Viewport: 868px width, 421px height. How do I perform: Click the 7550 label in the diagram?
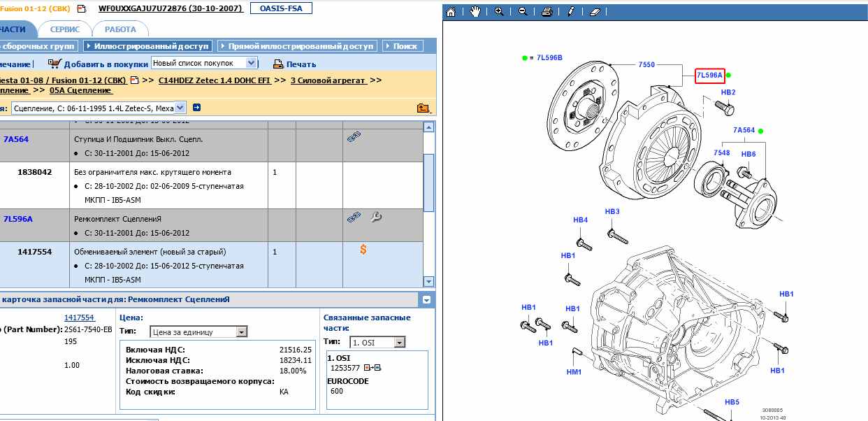click(646, 64)
